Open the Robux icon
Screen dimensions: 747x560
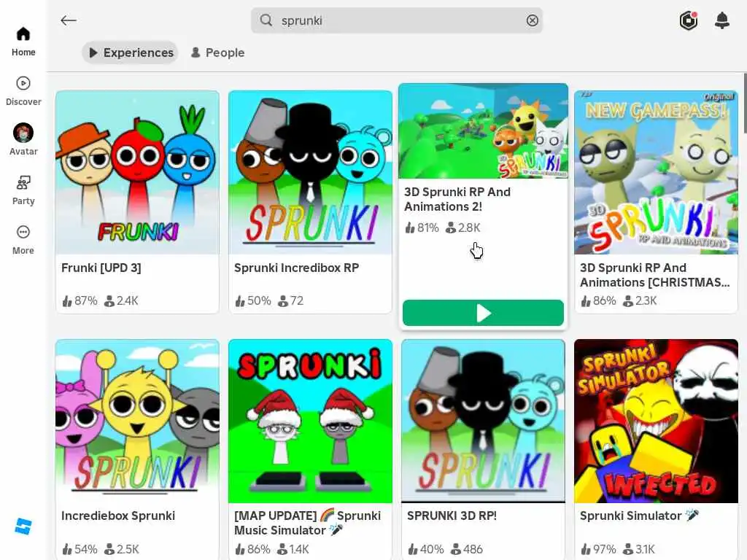[689, 20]
